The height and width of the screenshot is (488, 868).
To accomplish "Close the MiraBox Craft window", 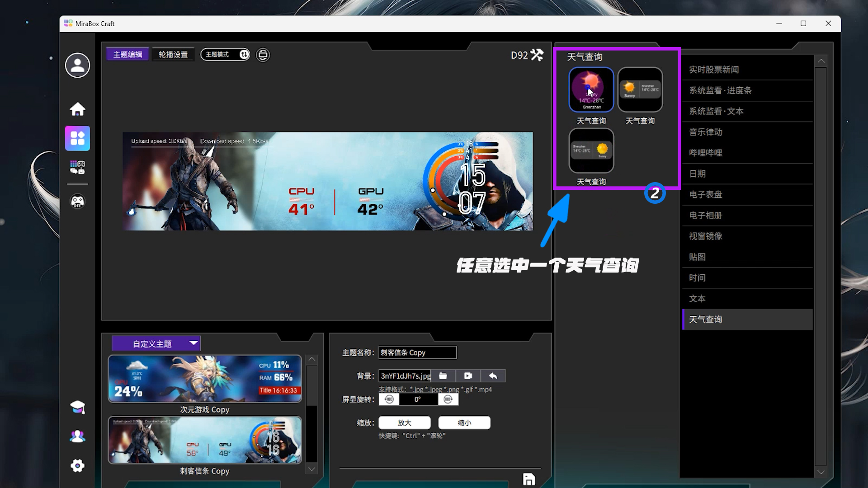I will coord(828,23).
